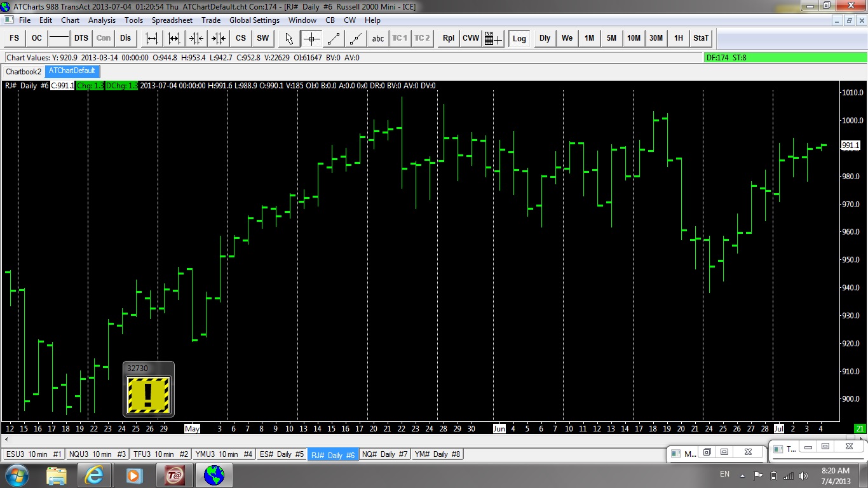Click the Rpl toolbar button

pyautogui.click(x=449, y=38)
